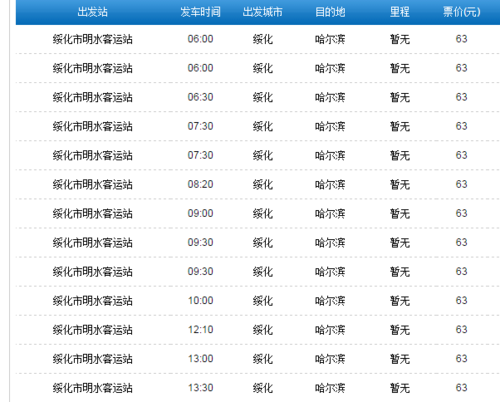Viewport: 500px width, 402px height.
Task: Click 暂无 mileage in the 10:00 row
Action: coord(400,300)
